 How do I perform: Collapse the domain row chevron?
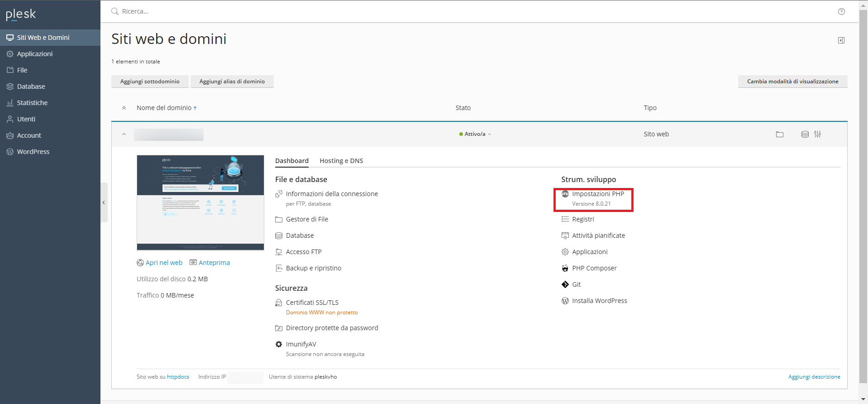[124, 134]
